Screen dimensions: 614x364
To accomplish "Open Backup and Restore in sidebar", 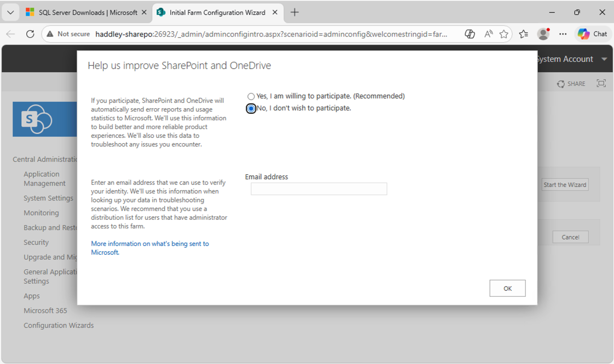I will point(50,227).
